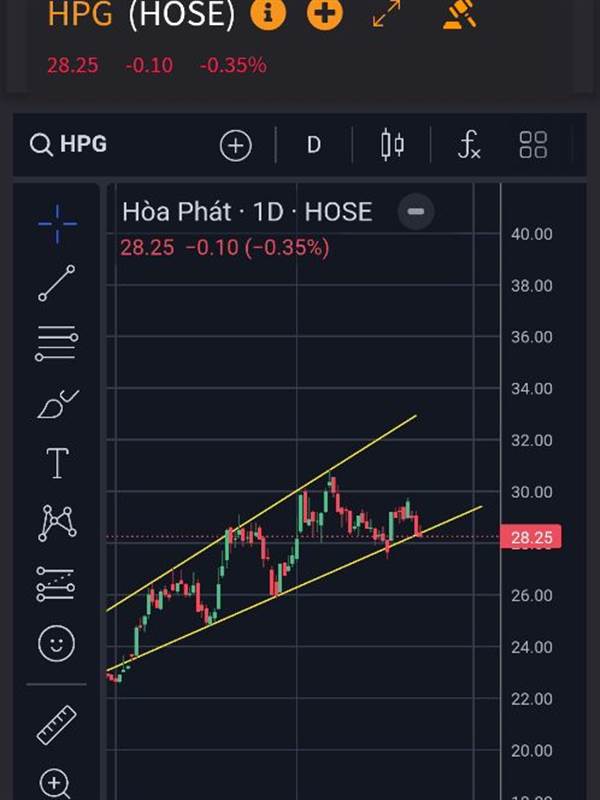Open the chart layout grid selector
Viewport: 600px width, 800px height.
point(533,145)
